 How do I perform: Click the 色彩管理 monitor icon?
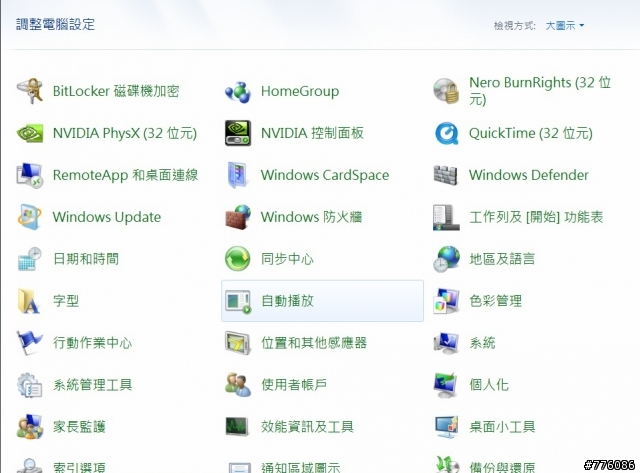click(x=446, y=301)
